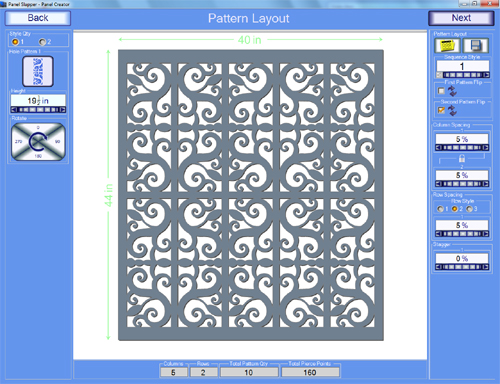
Task: Click the Back button
Action: click(x=38, y=18)
